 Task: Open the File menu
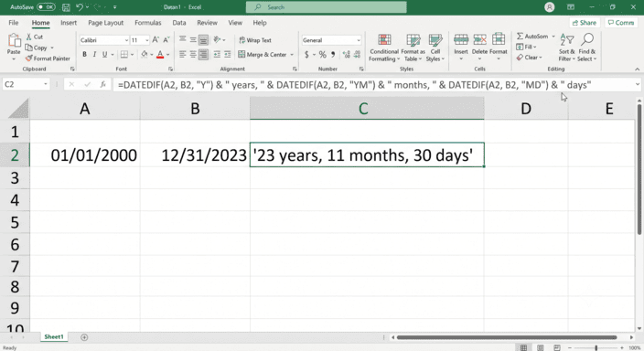[14, 23]
